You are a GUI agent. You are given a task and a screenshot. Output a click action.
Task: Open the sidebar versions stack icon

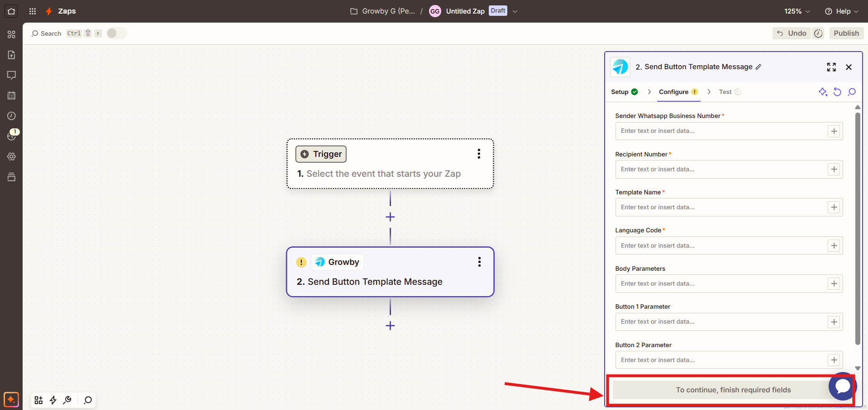(x=11, y=177)
